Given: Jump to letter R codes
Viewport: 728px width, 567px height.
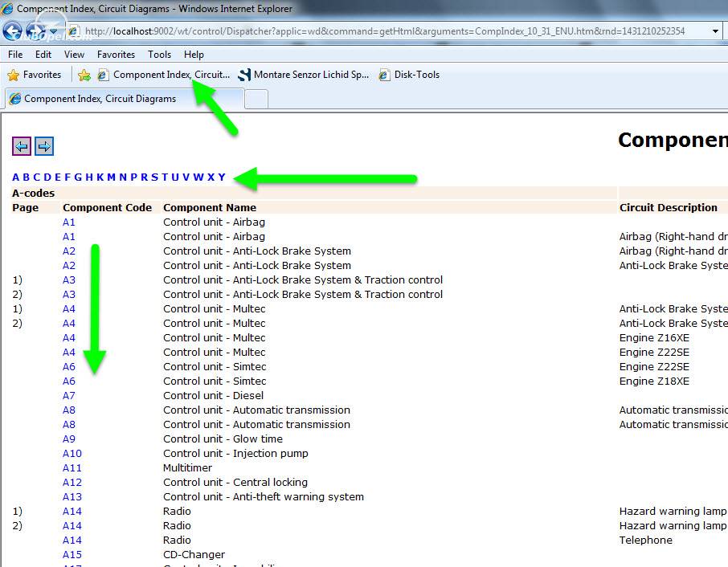Looking at the screenshot, I should pyautogui.click(x=145, y=177).
